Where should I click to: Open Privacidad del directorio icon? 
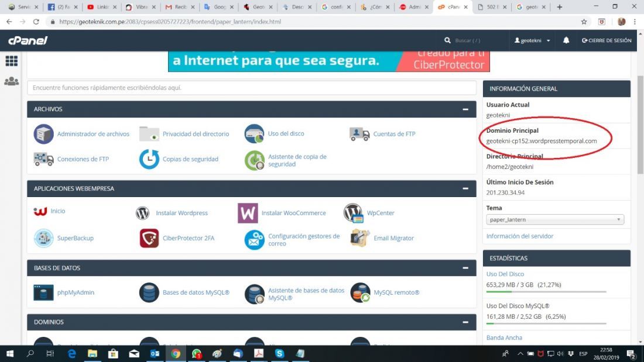(149, 134)
